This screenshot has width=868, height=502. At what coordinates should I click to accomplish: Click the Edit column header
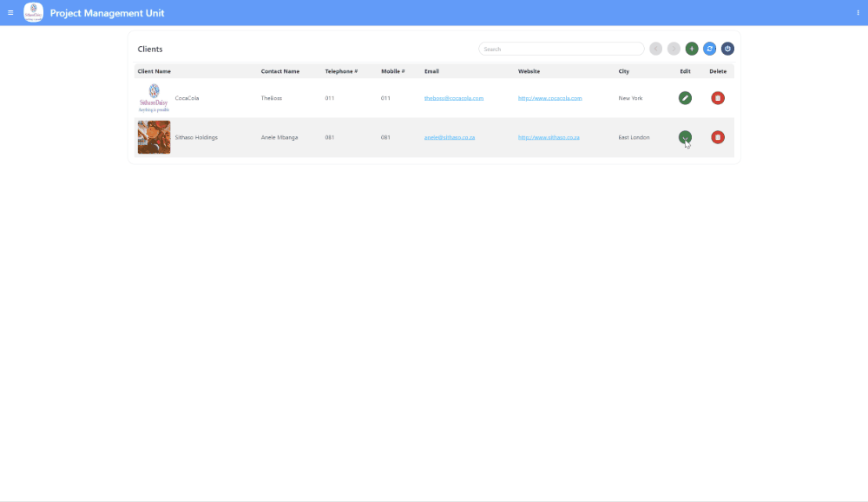pyautogui.click(x=686, y=71)
